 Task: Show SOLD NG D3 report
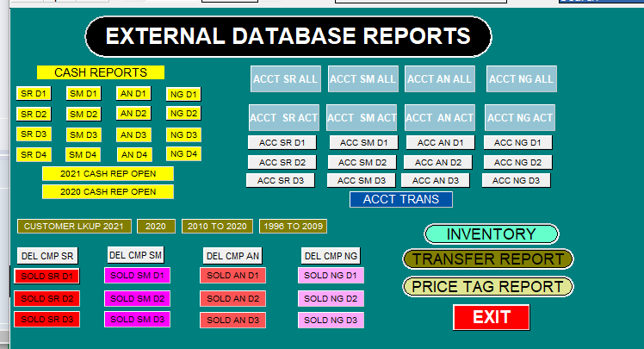point(331,321)
